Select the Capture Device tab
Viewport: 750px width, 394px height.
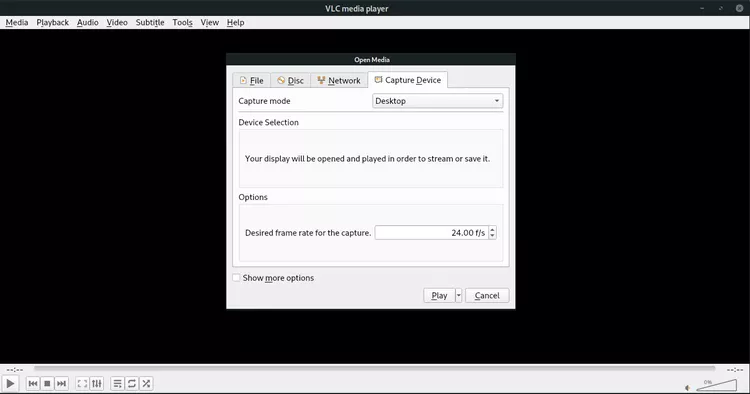click(x=408, y=80)
